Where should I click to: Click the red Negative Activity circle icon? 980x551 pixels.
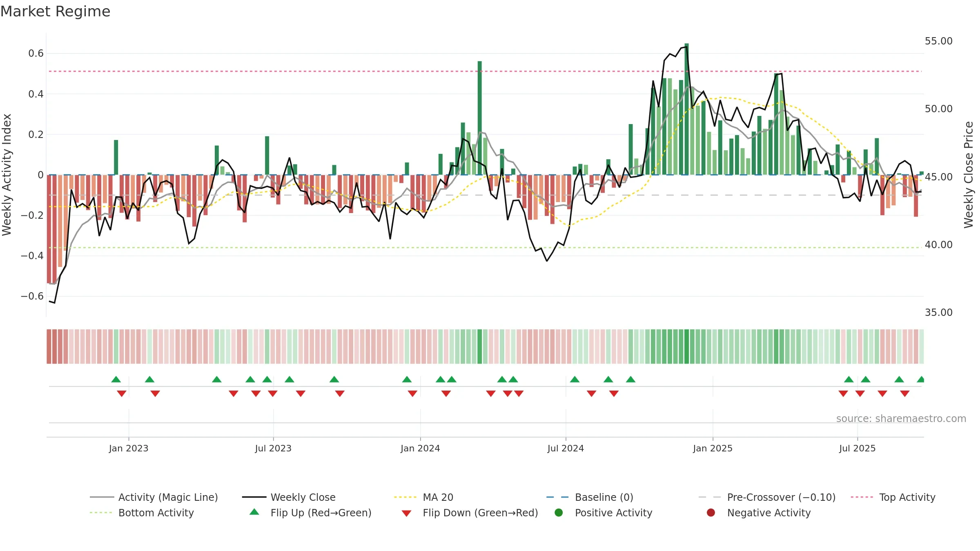tap(711, 513)
